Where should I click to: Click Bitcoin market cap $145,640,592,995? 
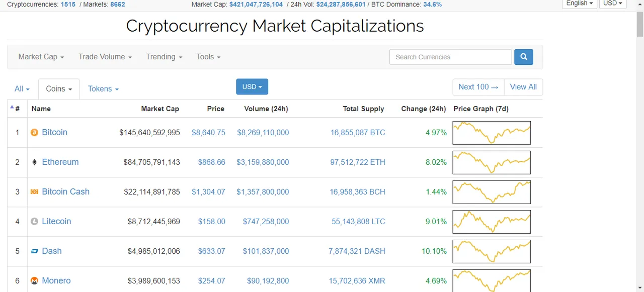149,133
